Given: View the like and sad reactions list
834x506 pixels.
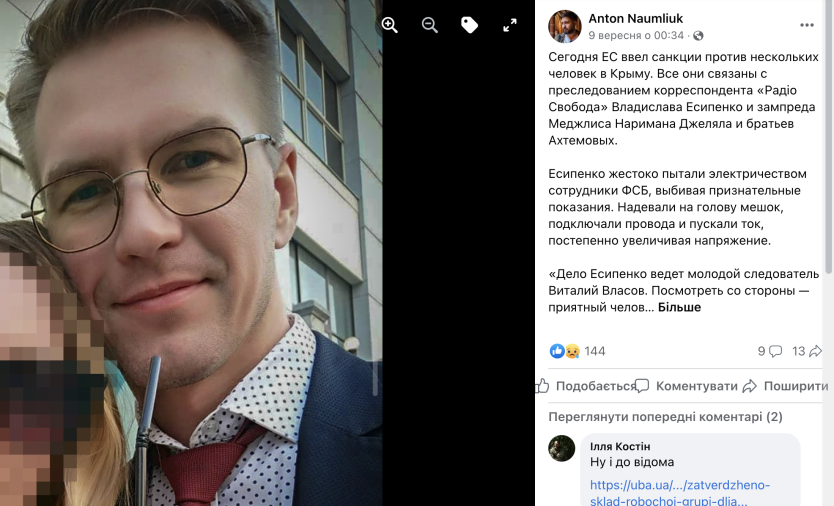Looking at the screenshot, I should coord(577,351).
